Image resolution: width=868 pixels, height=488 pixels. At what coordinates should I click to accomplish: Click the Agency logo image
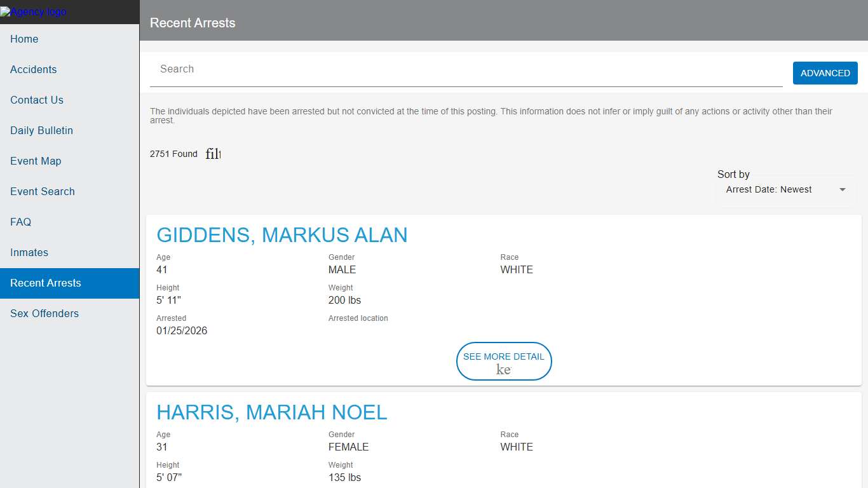point(33,11)
